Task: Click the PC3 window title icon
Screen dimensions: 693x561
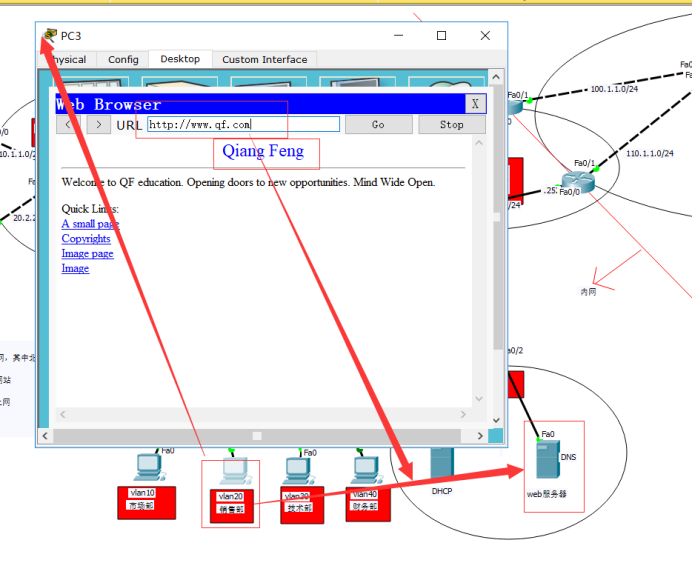Action: [x=50, y=35]
